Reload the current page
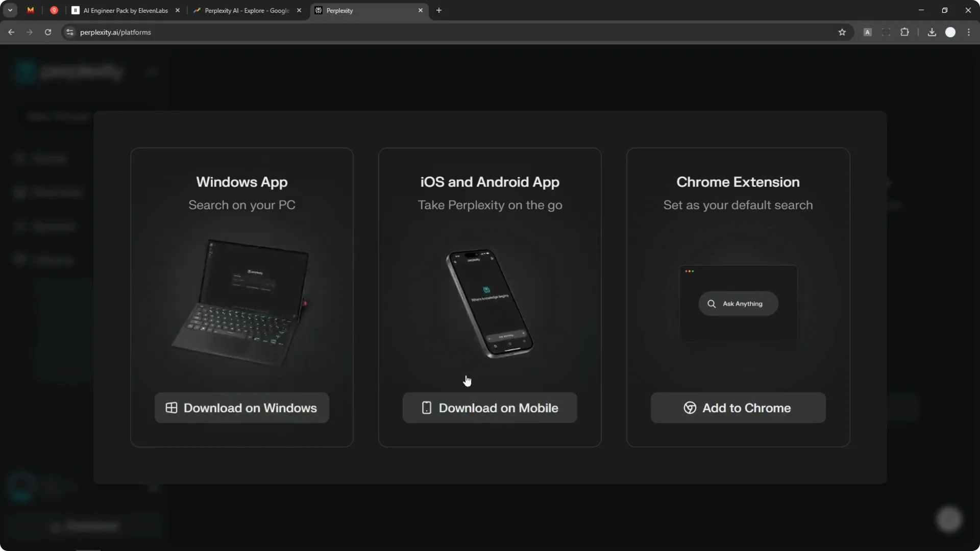This screenshot has height=551, width=980. (48, 32)
